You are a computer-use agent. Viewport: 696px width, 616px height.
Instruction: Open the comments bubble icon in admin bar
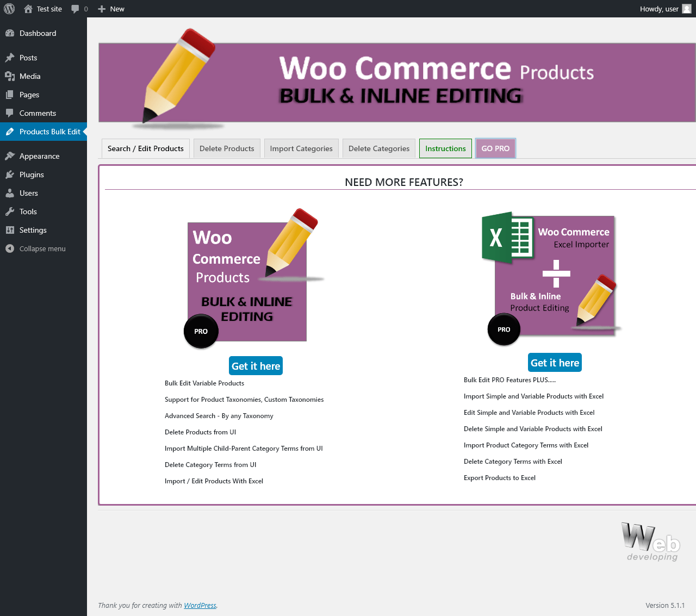pos(76,9)
